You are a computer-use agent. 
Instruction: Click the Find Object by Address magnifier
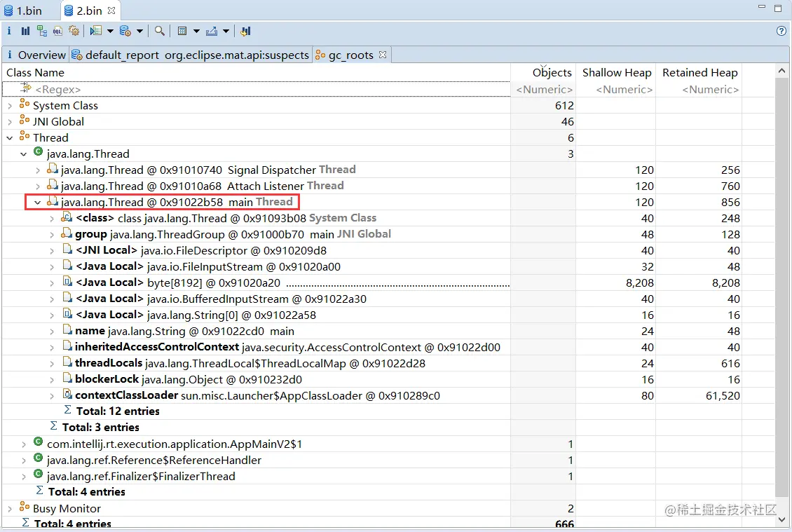click(160, 31)
